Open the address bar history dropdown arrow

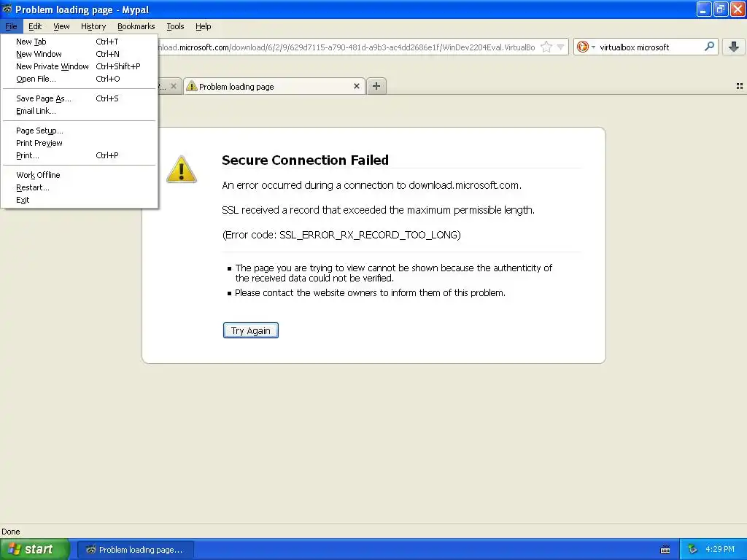tap(561, 47)
